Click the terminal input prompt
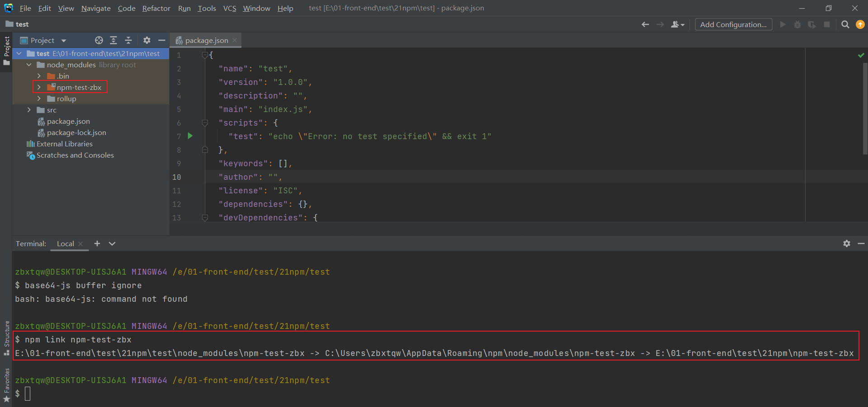 [28, 393]
